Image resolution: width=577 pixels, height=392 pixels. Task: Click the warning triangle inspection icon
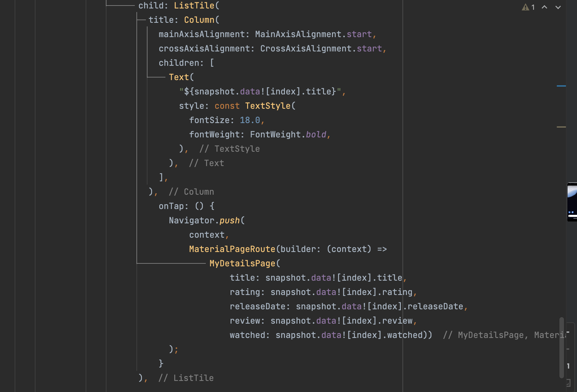[x=526, y=7]
